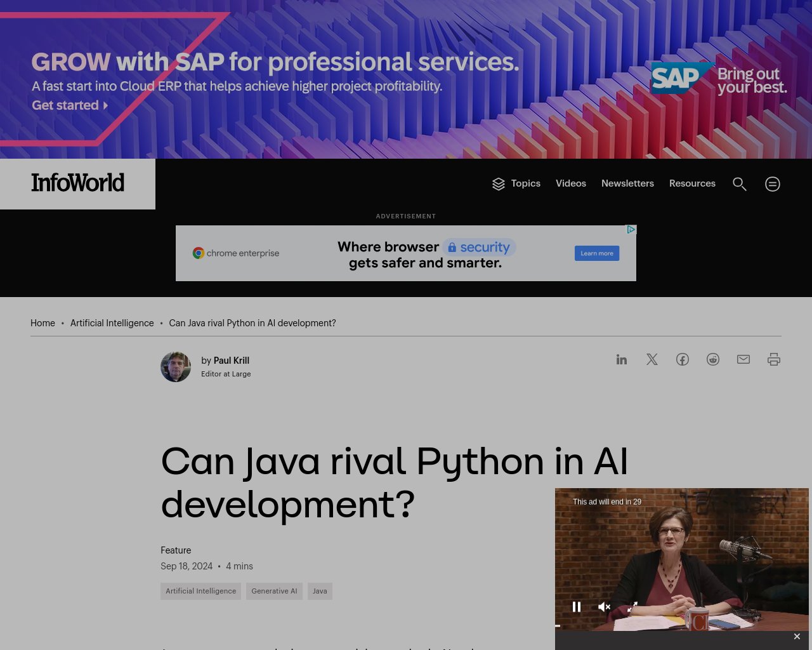Go to InfoWorld homepage via logo

pos(78,183)
